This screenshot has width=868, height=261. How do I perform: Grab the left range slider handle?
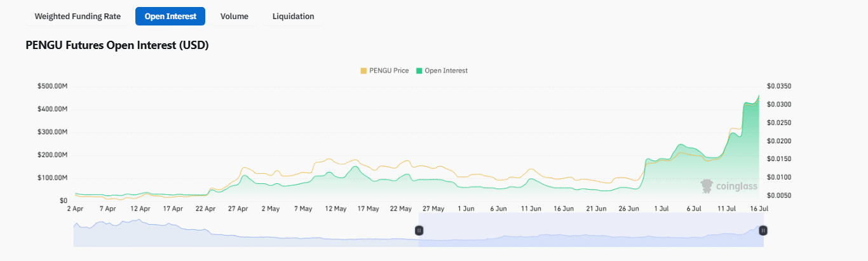(x=419, y=230)
